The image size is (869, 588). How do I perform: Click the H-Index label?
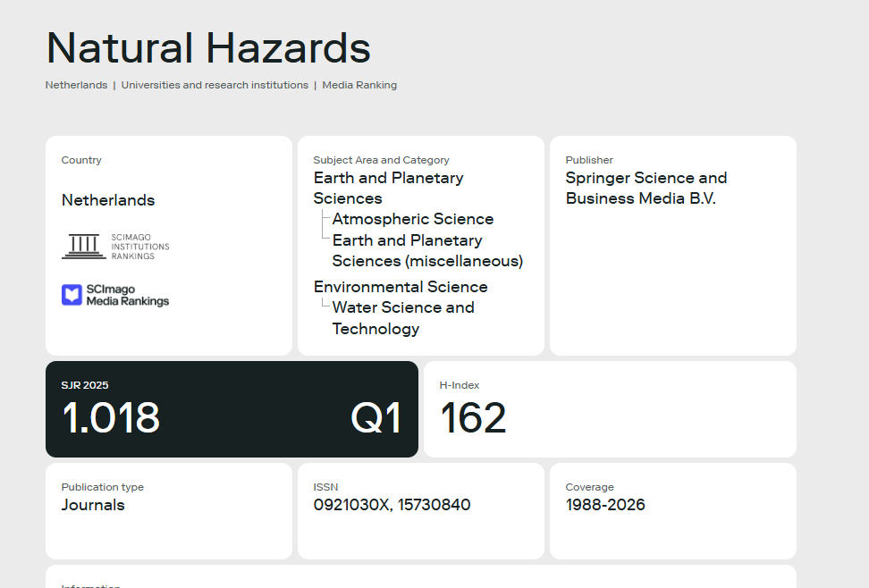[460, 385]
